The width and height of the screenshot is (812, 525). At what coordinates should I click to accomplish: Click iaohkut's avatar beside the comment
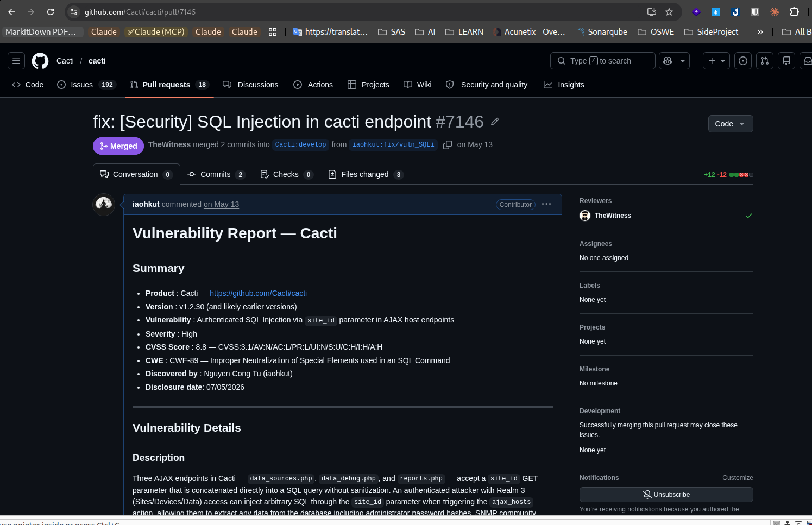point(104,205)
